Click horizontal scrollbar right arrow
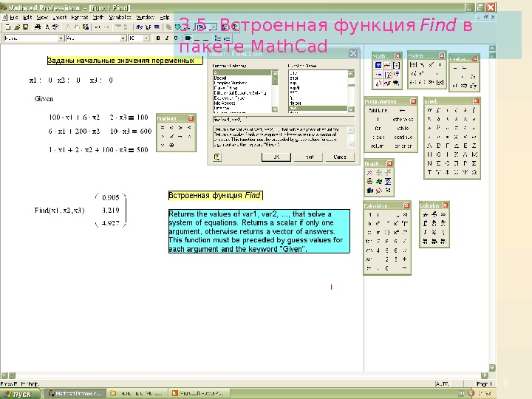The height and width of the screenshot is (399, 532). click(x=484, y=375)
